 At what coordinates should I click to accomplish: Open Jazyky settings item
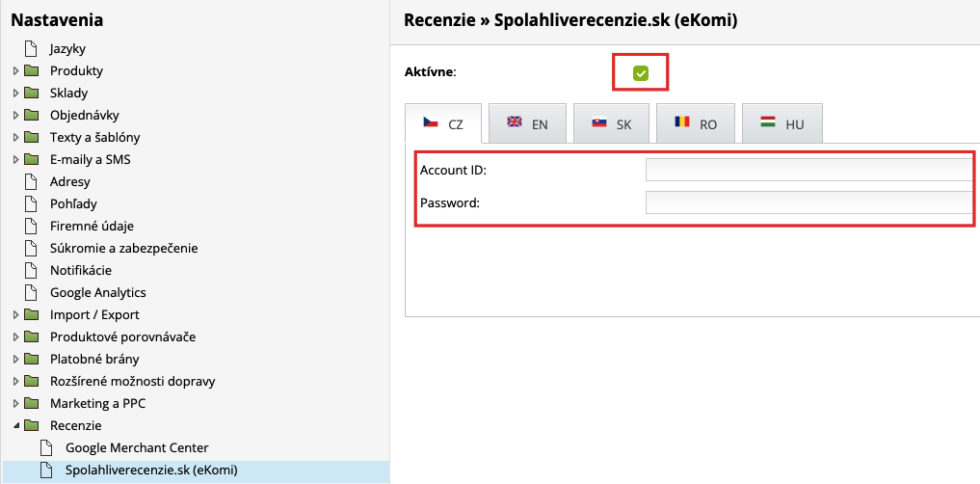pos(68,48)
